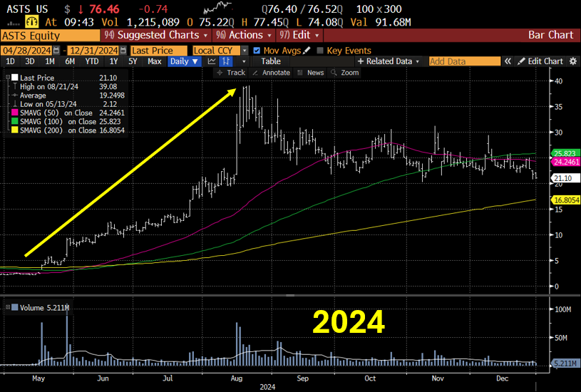This screenshot has width=581, height=392.
Task: Click the pencil icon to edit moving averages
Action: coord(307,51)
